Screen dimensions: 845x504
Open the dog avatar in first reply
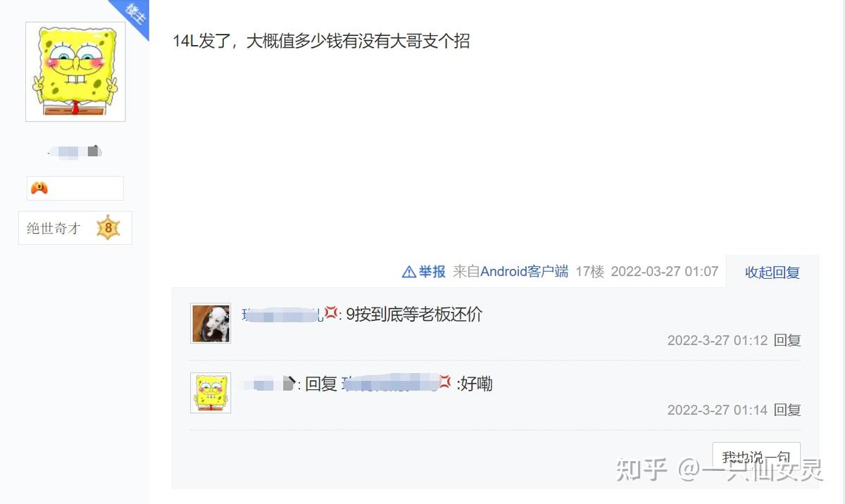[x=211, y=324]
